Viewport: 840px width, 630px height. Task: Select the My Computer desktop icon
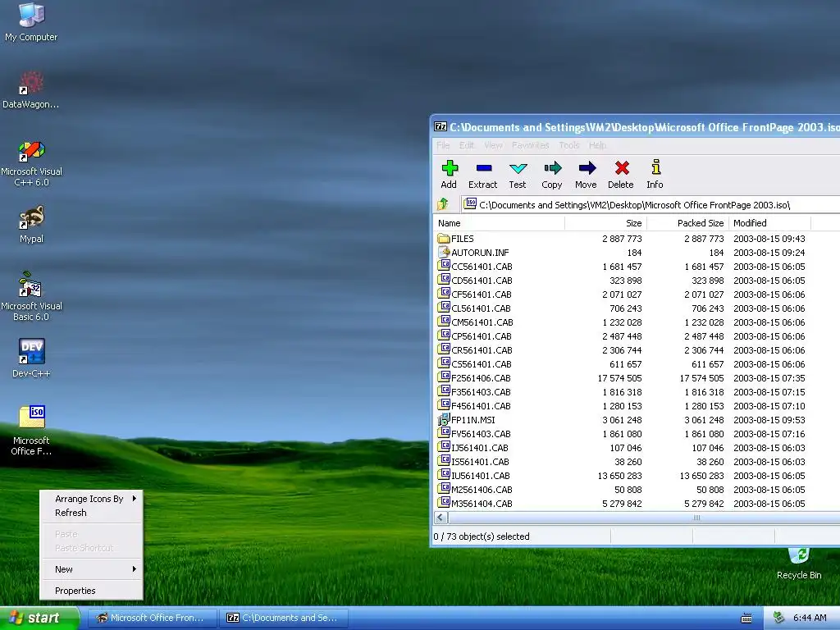click(x=31, y=15)
